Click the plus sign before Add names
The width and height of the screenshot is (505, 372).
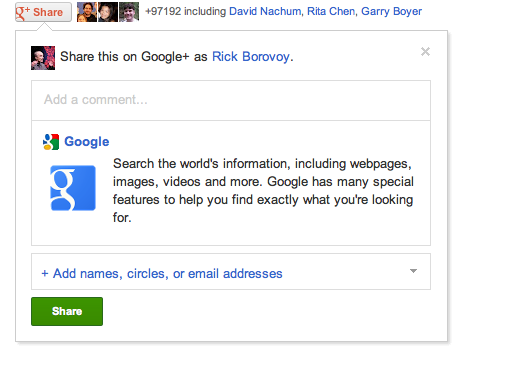tap(45, 274)
